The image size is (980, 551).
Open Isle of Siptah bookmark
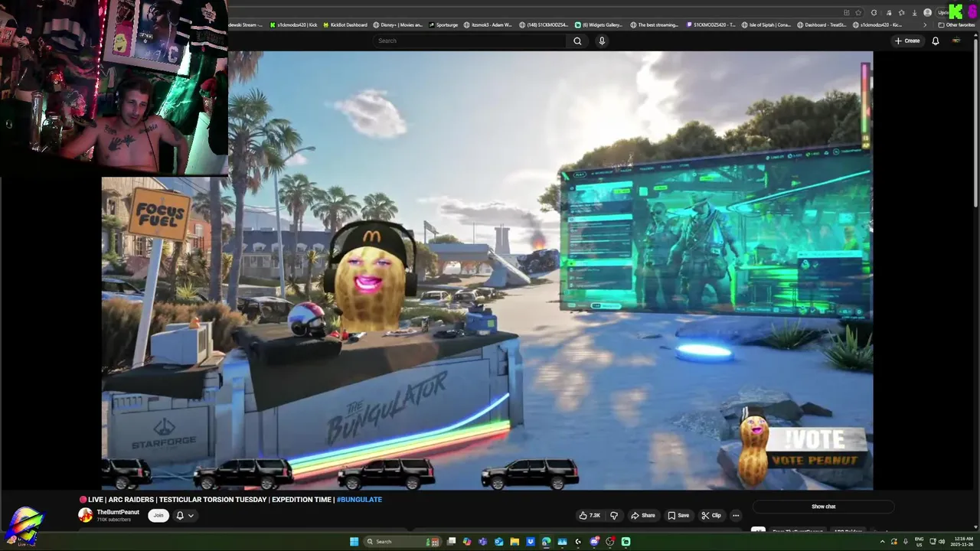pyautogui.click(x=767, y=24)
